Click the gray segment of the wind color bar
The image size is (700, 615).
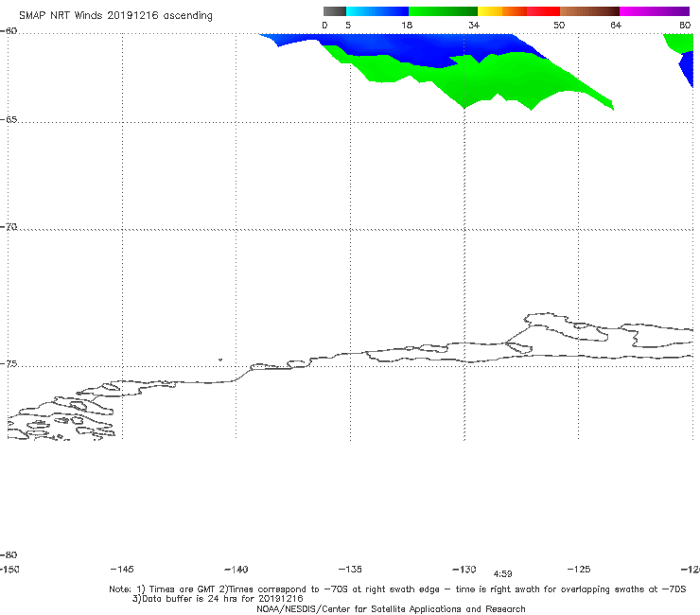click(x=334, y=11)
